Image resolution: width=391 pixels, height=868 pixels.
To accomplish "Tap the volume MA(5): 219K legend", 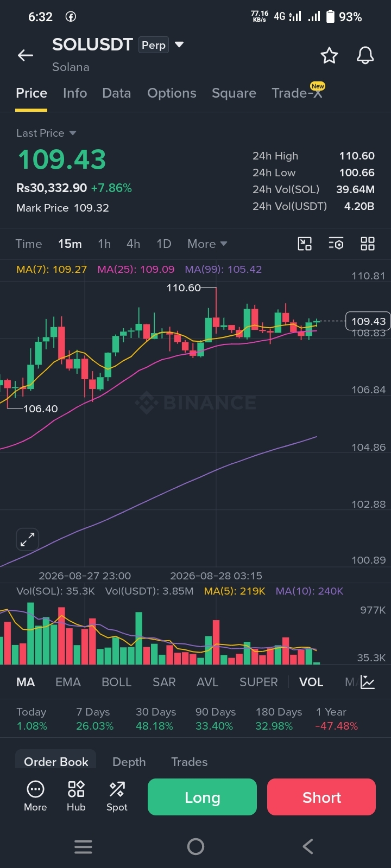I will [x=235, y=591].
